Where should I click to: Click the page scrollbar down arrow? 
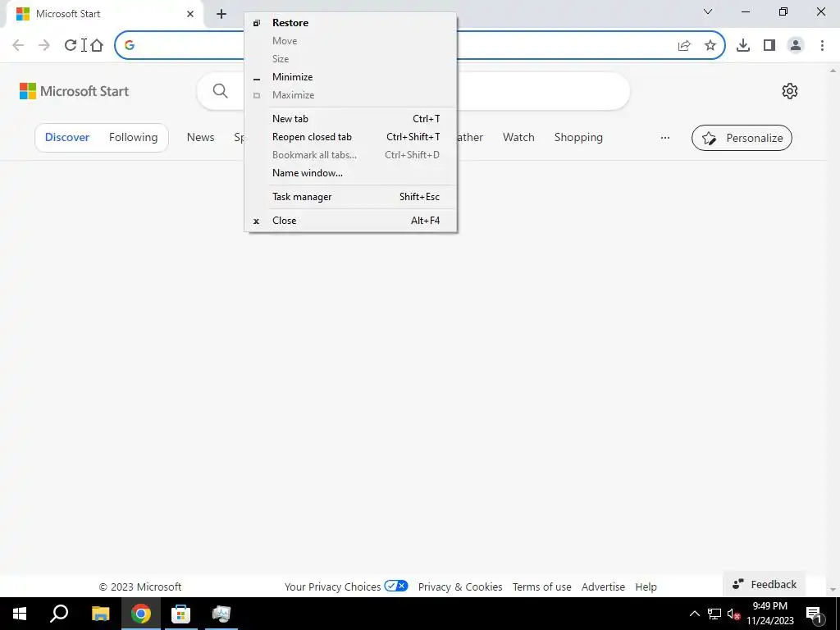[833, 589]
